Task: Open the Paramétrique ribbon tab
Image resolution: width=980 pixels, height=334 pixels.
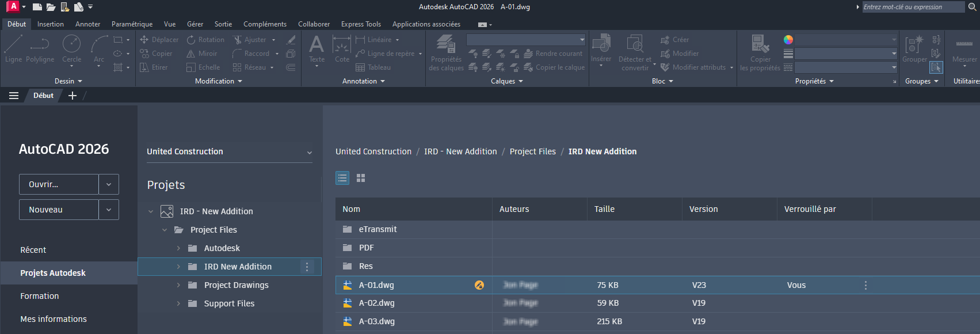Action: click(132, 24)
